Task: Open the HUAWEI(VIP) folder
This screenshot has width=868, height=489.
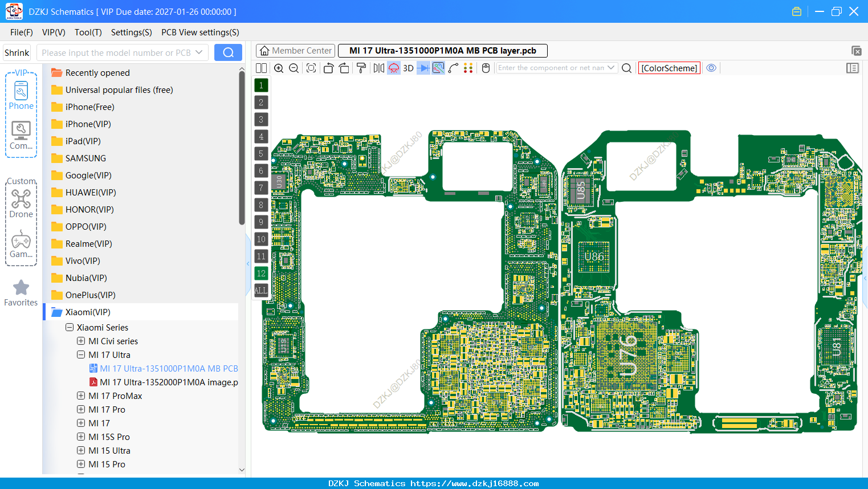Action: (91, 192)
